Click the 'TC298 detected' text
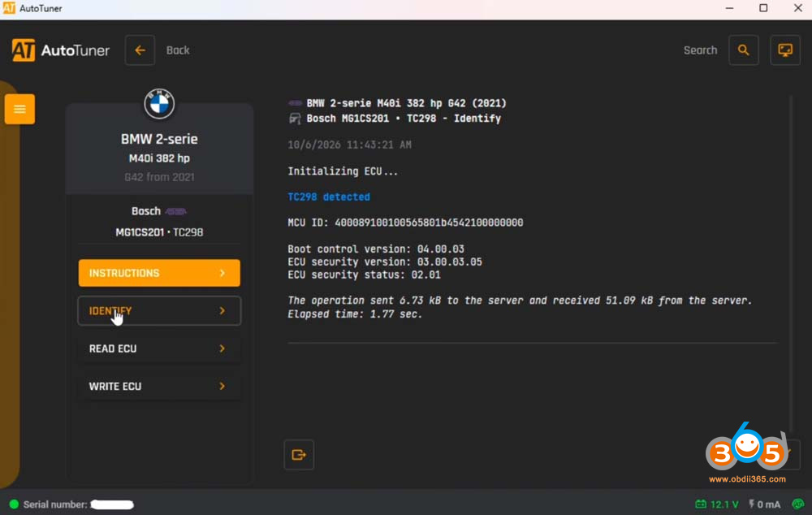This screenshot has height=515, width=812. (x=329, y=197)
